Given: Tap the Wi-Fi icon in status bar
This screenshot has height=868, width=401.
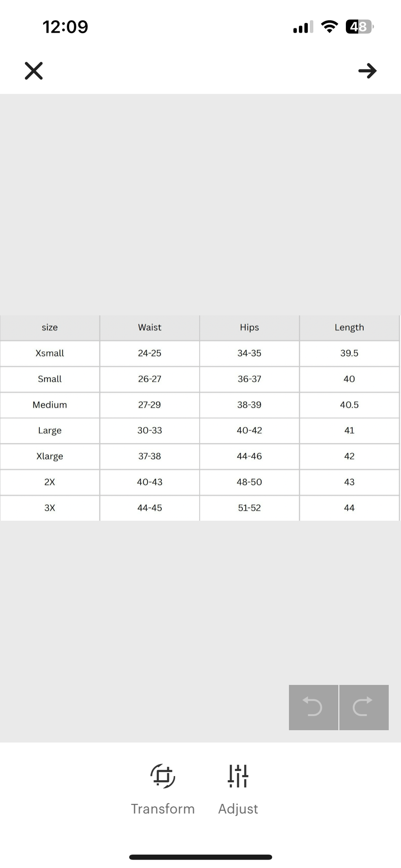Looking at the screenshot, I should pos(329,27).
